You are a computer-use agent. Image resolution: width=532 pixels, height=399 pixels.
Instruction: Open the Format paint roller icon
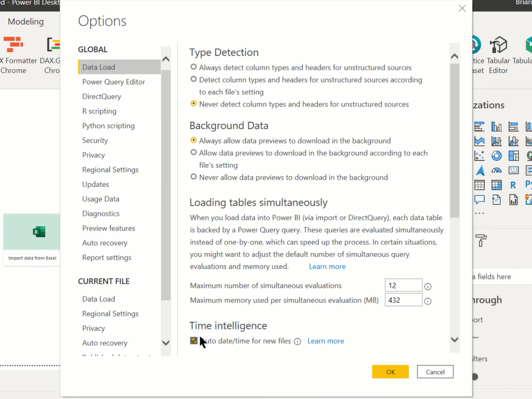pos(481,241)
